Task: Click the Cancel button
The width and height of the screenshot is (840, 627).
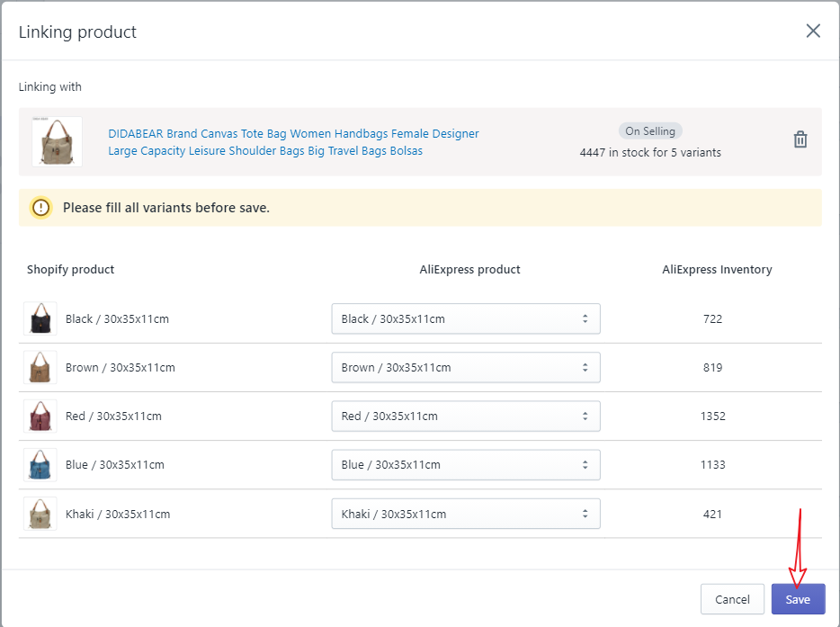Action: [x=732, y=599]
